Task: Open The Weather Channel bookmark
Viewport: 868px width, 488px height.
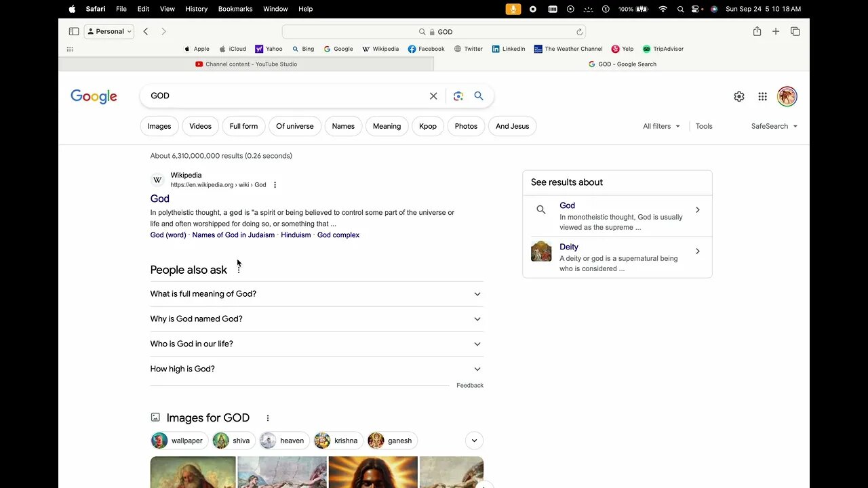Action: click(568, 49)
